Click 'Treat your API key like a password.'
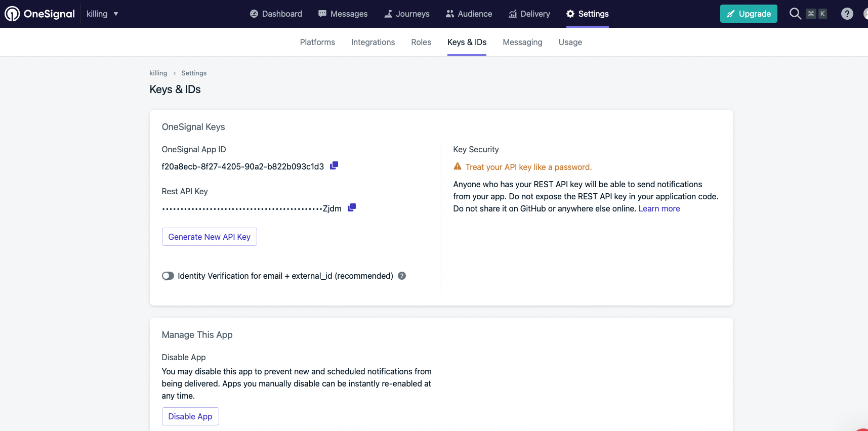 [x=528, y=167]
